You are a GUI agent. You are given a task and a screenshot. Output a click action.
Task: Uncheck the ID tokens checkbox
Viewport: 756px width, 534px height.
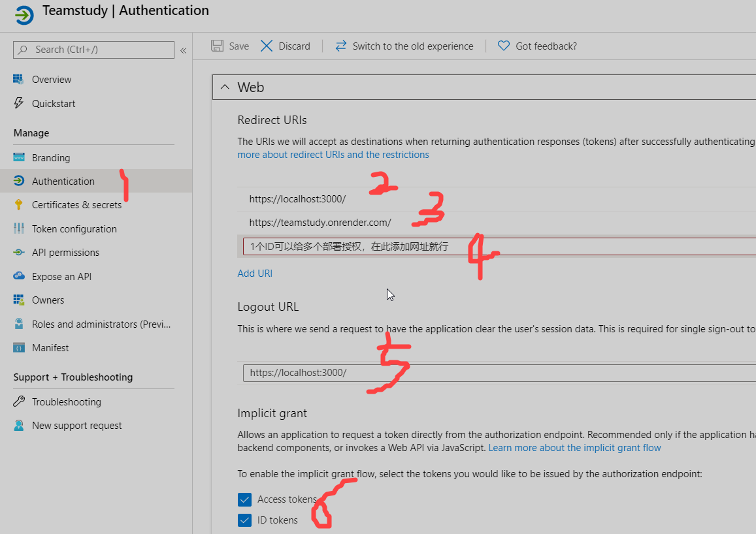(x=244, y=520)
